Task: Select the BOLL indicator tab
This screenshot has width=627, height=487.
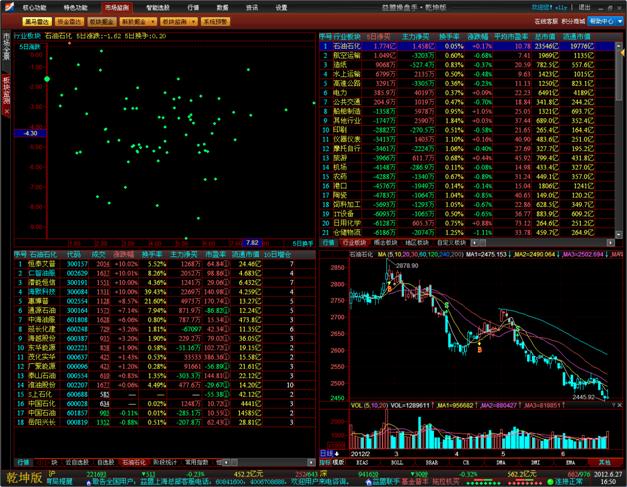Action: click(x=397, y=463)
